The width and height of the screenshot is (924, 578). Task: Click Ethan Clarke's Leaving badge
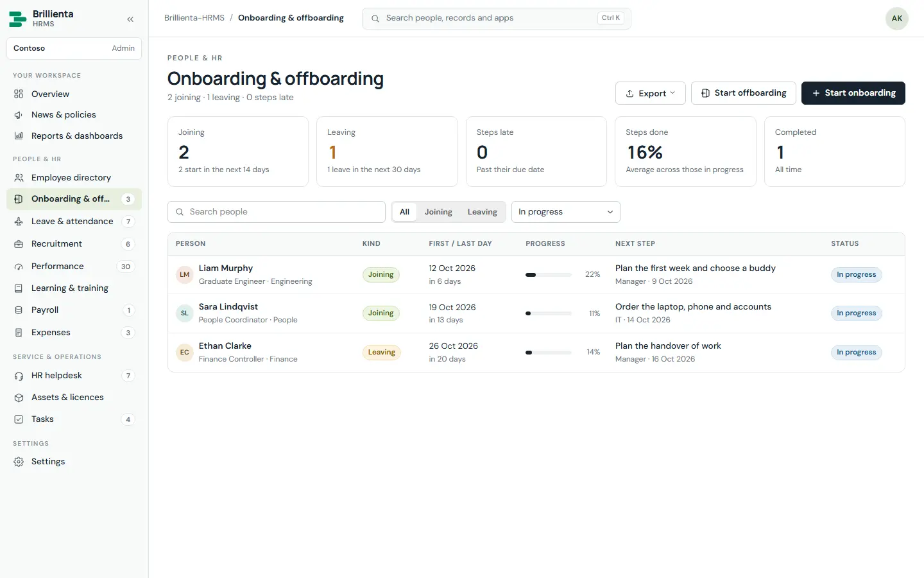[381, 353]
